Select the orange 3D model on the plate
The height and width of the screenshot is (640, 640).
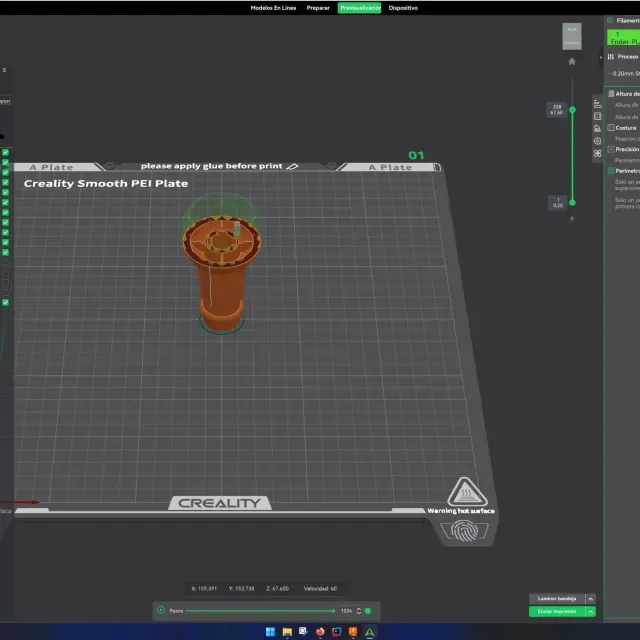click(221, 273)
